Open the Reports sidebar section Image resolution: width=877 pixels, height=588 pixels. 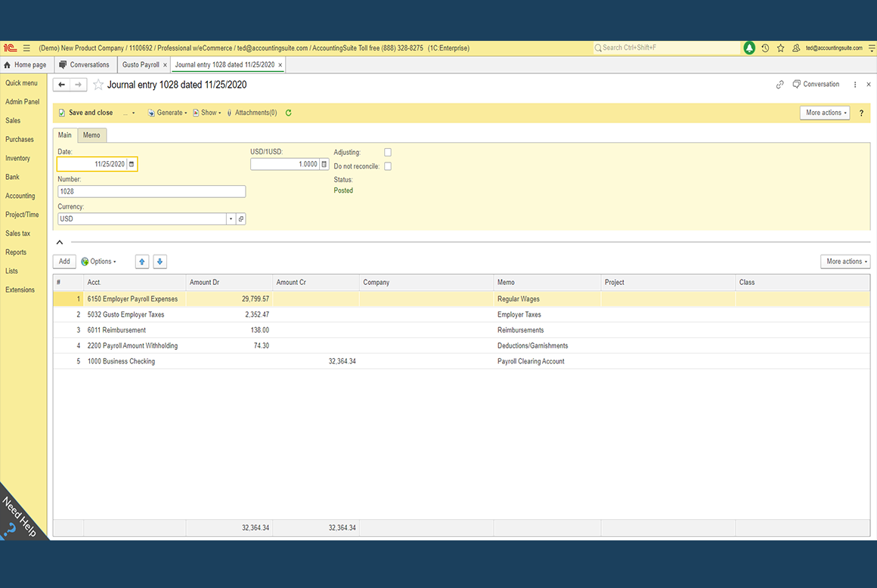(16, 252)
